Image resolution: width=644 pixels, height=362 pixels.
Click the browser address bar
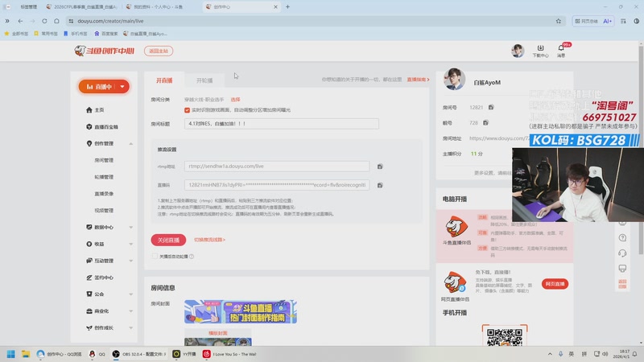click(312, 21)
